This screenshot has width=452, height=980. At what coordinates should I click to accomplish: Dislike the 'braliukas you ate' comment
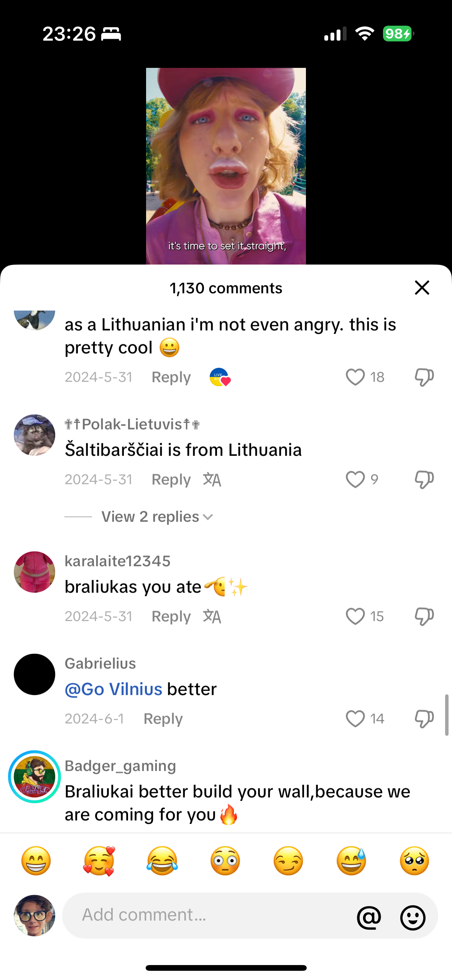coord(424,617)
